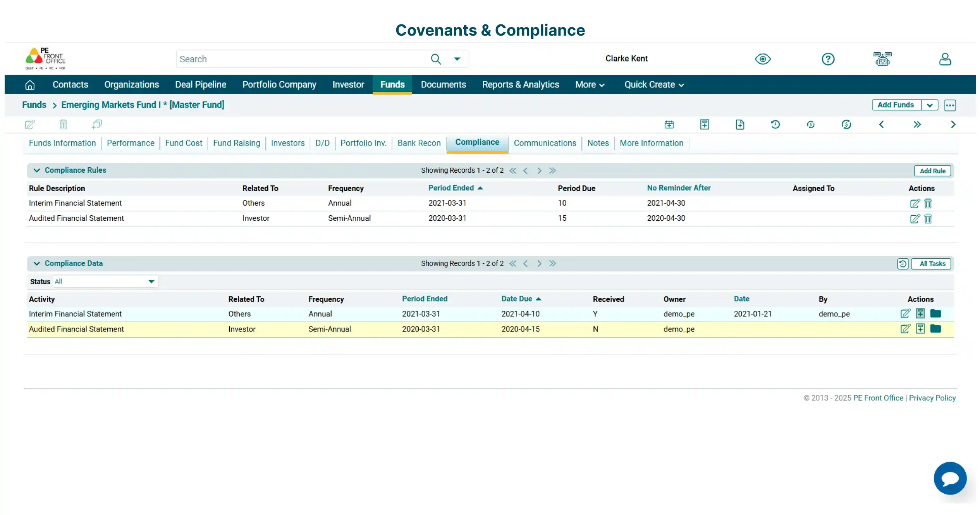The width and height of the screenshot is (980, 515).
Task: Collapse the Compliance Rules section
Action: click(37, 170)
